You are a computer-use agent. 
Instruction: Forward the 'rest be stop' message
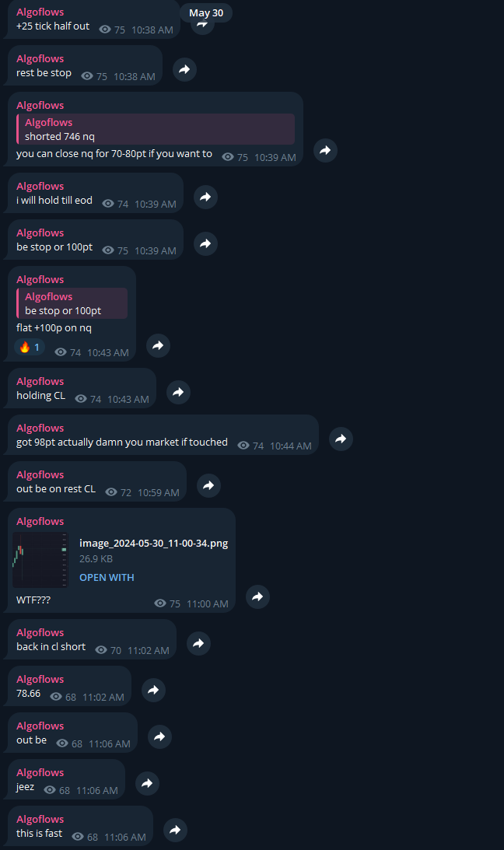(x=184, y=69)
